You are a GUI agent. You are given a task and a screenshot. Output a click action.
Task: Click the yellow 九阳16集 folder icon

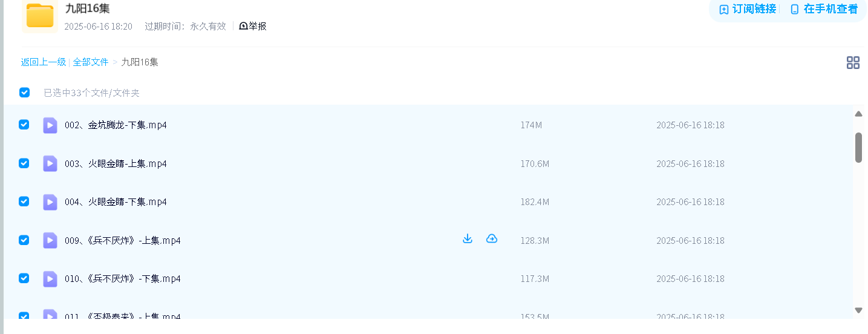click(40, 15)
